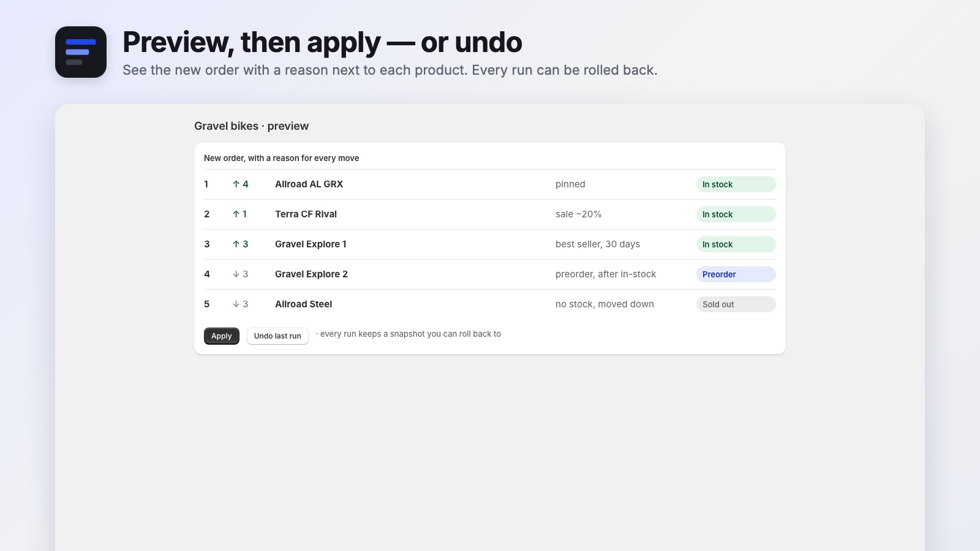Viewport: 980px width, 551px height.
Task: Select the product name Gravel Explore 1
Action: (311, 244)
